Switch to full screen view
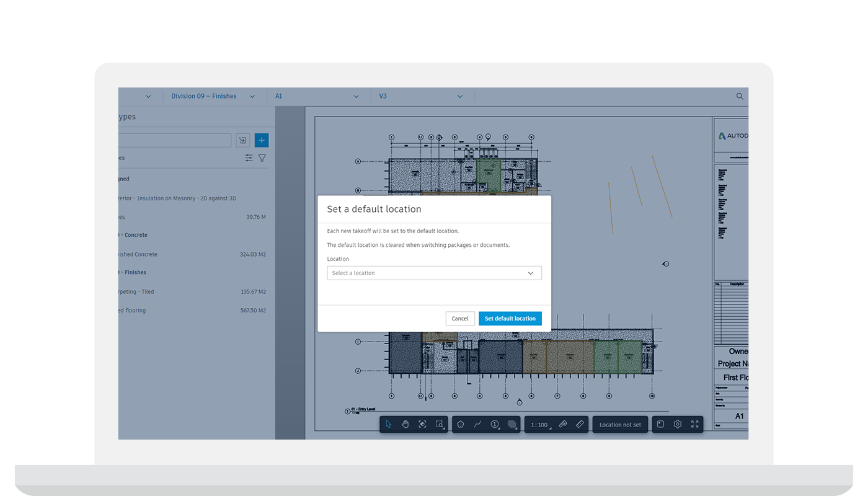The width and height of the screenshot is (868, 496). click(x=695, y=424)
